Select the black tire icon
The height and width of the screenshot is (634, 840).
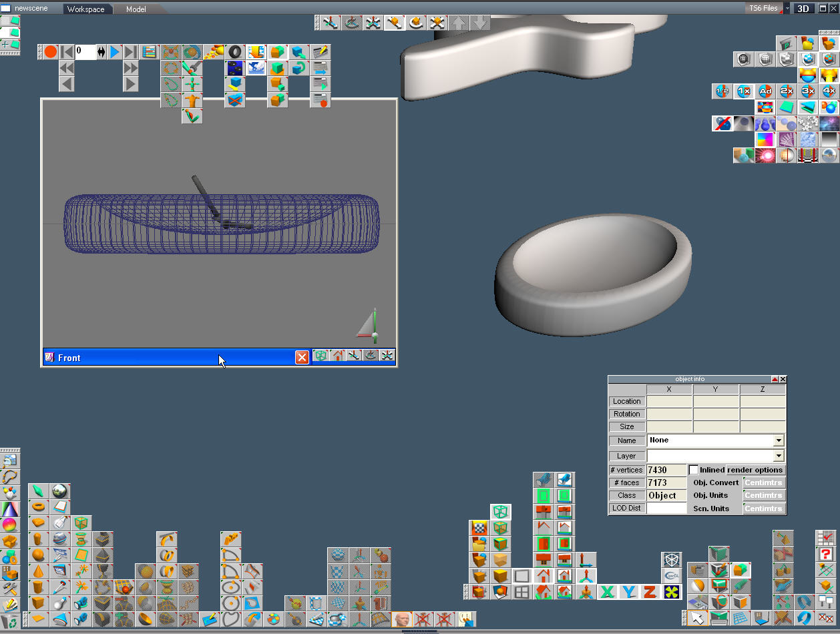click(x=235, y=51)
